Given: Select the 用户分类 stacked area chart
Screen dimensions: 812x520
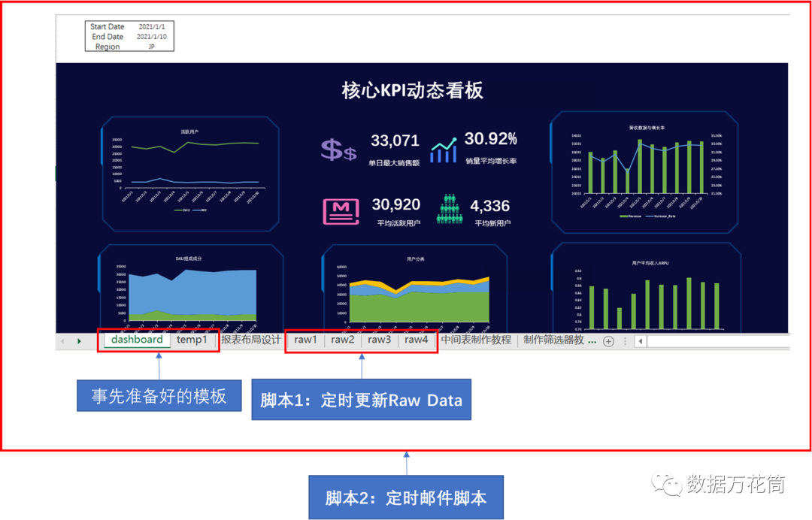Looking at the screenshot, I should (414, 289).
